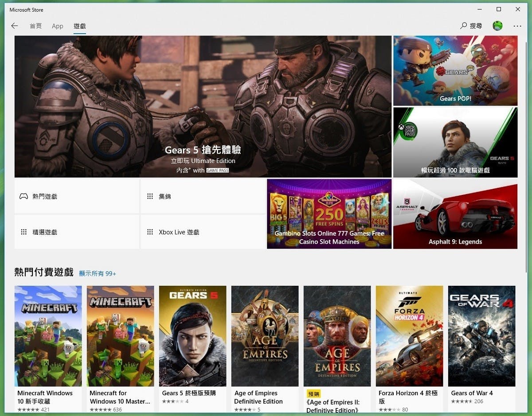
Task: Minimize the Microsoft Store window
Action: [x=480, y=9]
